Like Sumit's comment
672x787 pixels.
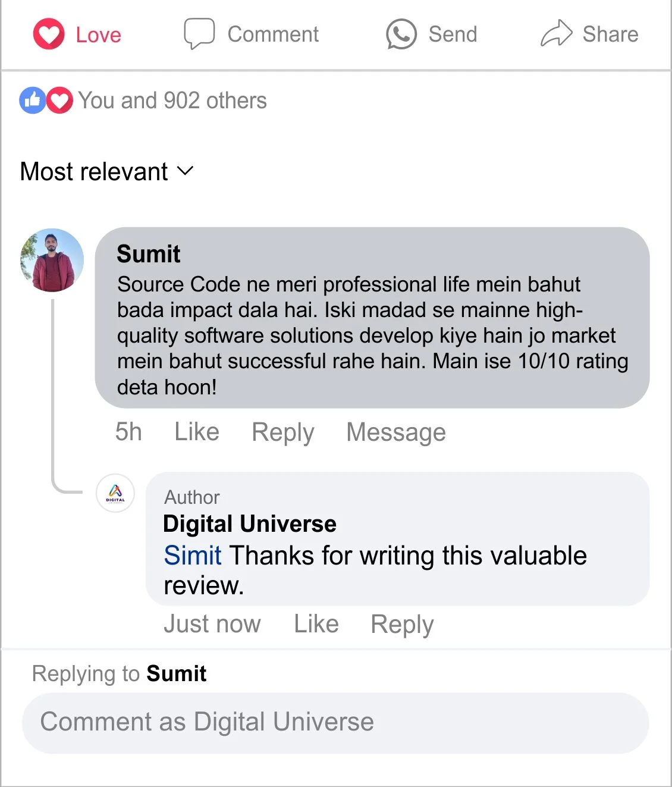click(x=197, y=432)
